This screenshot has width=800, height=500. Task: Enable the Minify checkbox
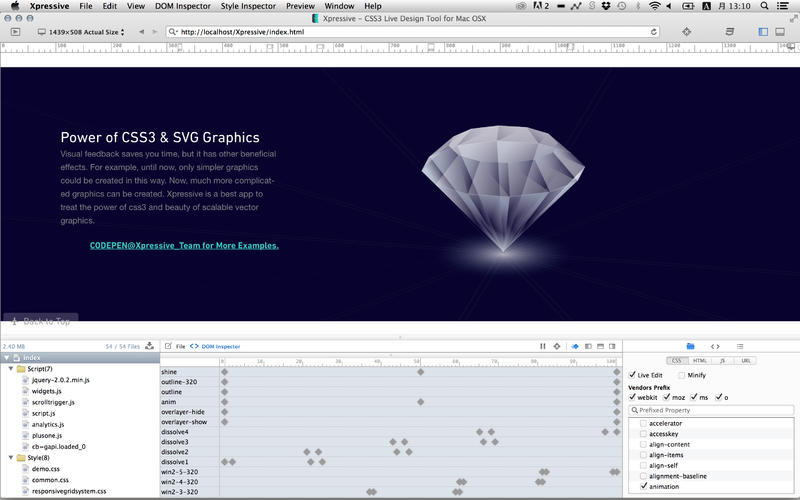(682, 375)
